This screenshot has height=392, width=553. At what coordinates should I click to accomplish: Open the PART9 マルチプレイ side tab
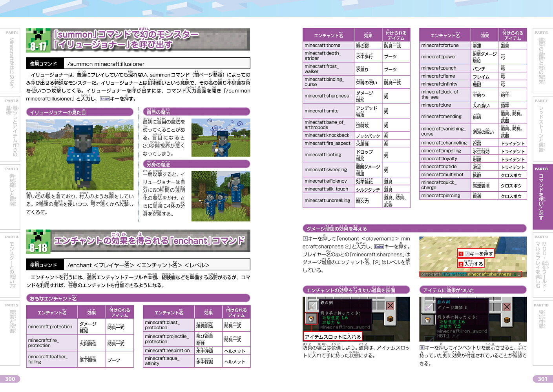(543, 265)
